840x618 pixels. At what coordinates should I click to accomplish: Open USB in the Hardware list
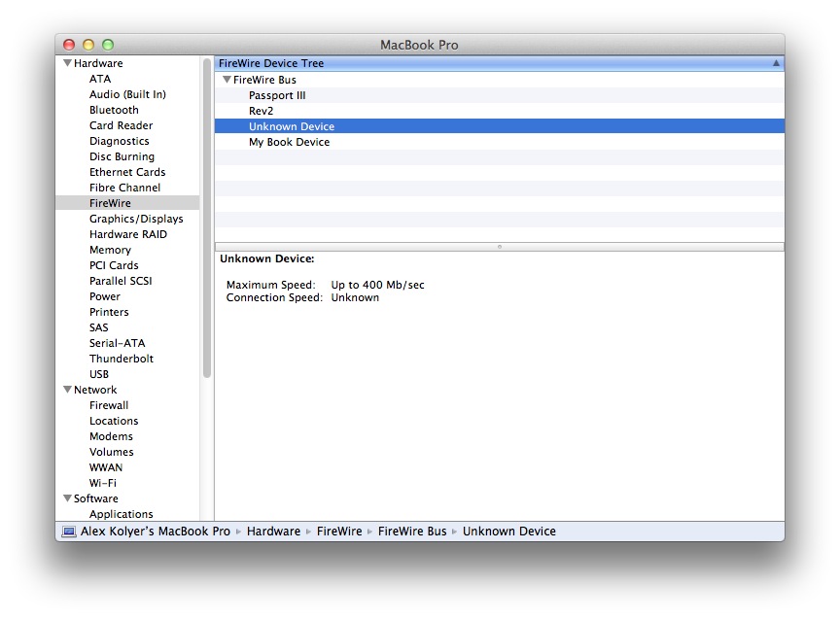point(99,374)
